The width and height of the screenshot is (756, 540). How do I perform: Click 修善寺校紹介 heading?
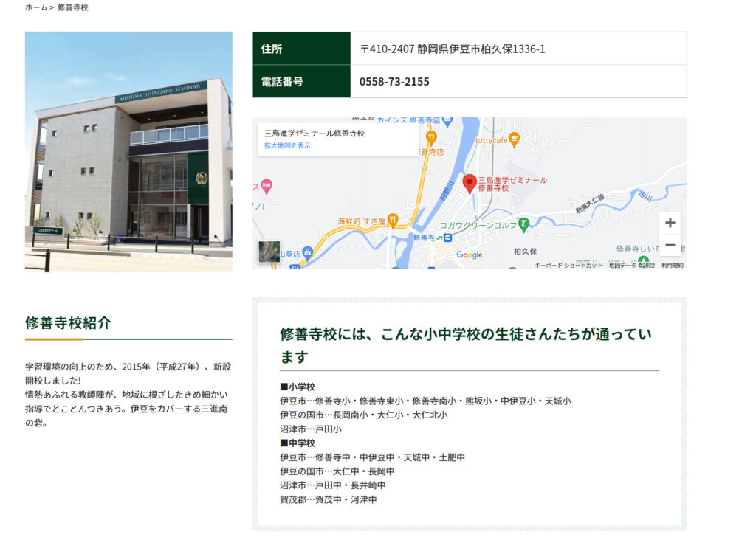click(x=68, y=323)
